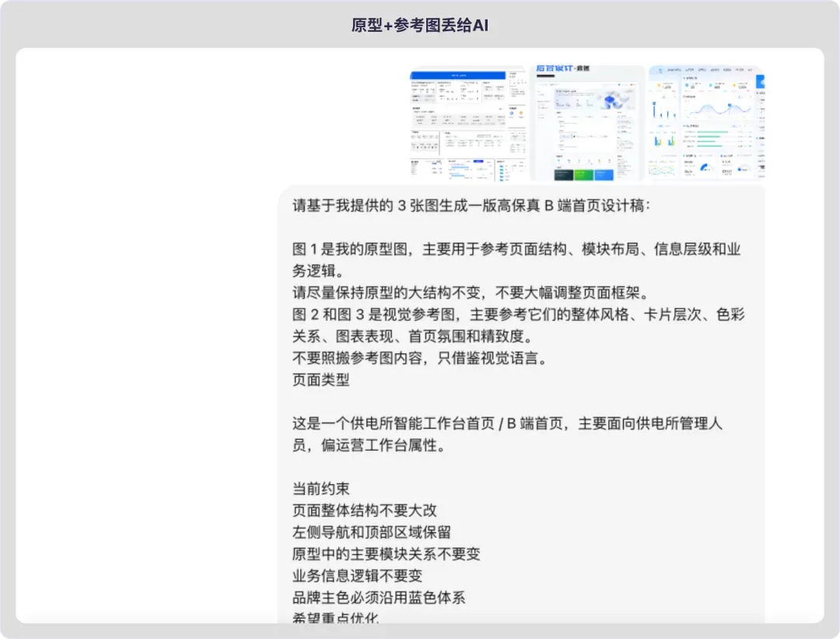Click the line '品牌主色必须沿用蓝色体系'
Image resolution: width=840 pixels, height=639 pixels.
point(379,598)
